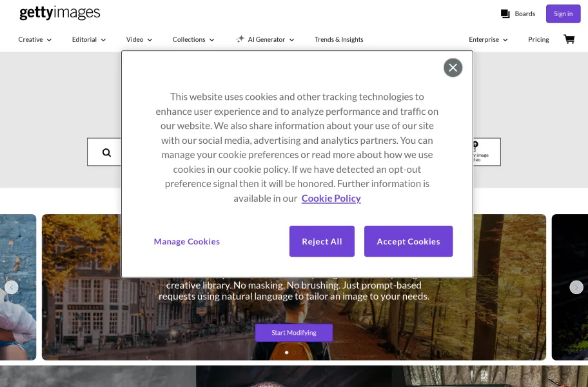
Task: Go to previous carousel slide arrow
Action: coord(12,287)
